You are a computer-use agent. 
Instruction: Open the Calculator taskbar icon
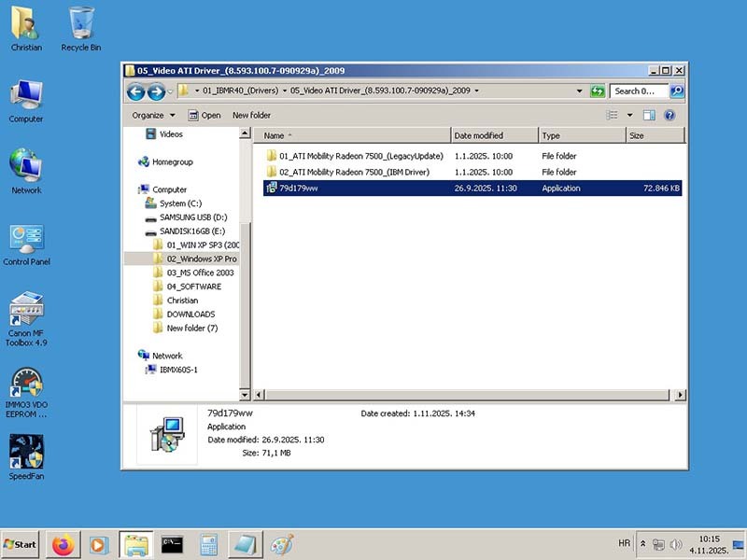pyautogui.click(x=208, y=544)
